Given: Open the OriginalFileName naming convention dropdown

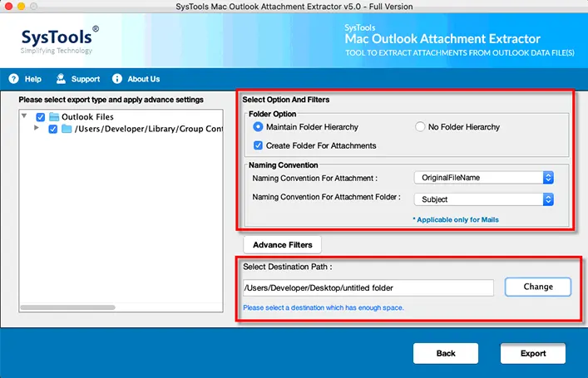Looking at the screenshot, I should click(x=484, y=178).
